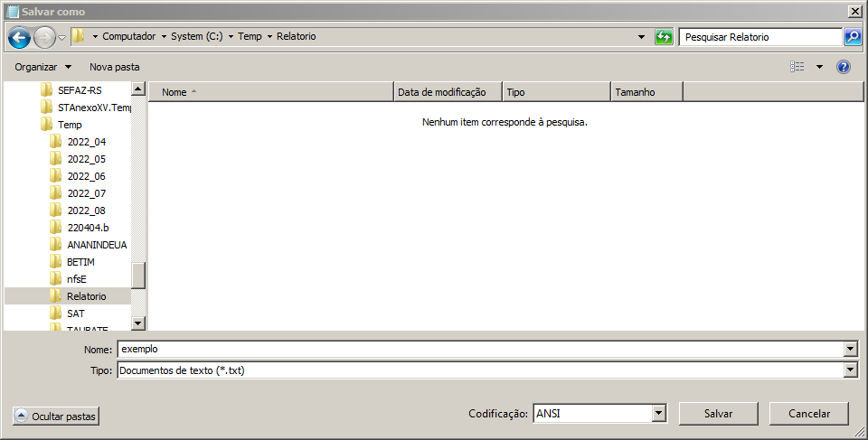Open the change view icon
The image size is (868, 440).
(x=797, y=67)
